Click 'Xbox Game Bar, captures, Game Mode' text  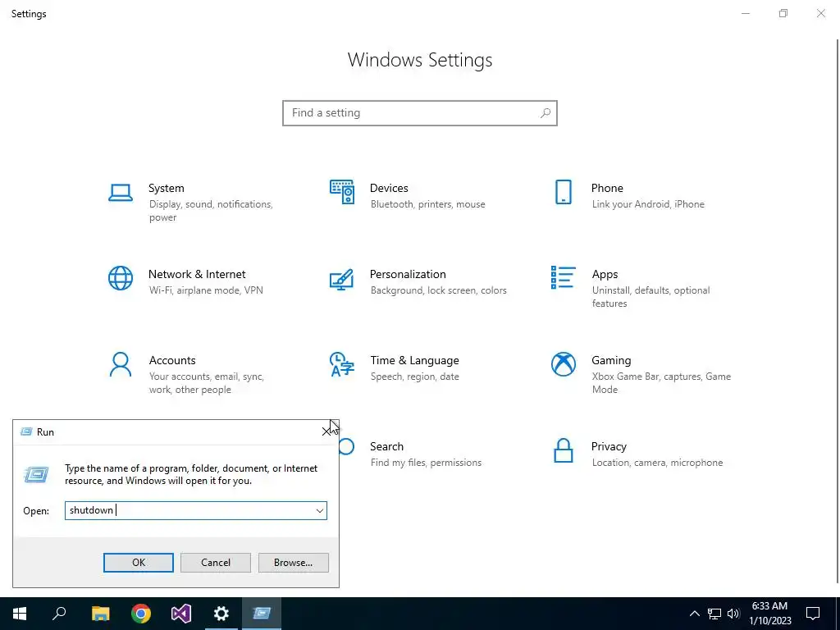[x=661, y=383]
